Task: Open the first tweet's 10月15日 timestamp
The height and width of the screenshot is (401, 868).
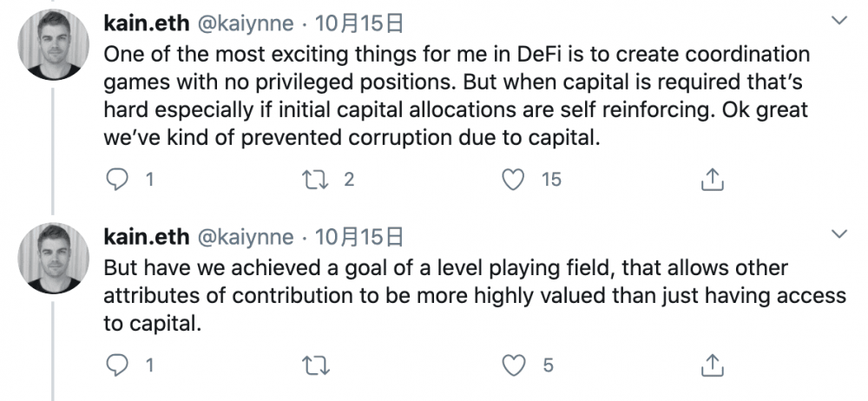Action: tap(356, 21)
